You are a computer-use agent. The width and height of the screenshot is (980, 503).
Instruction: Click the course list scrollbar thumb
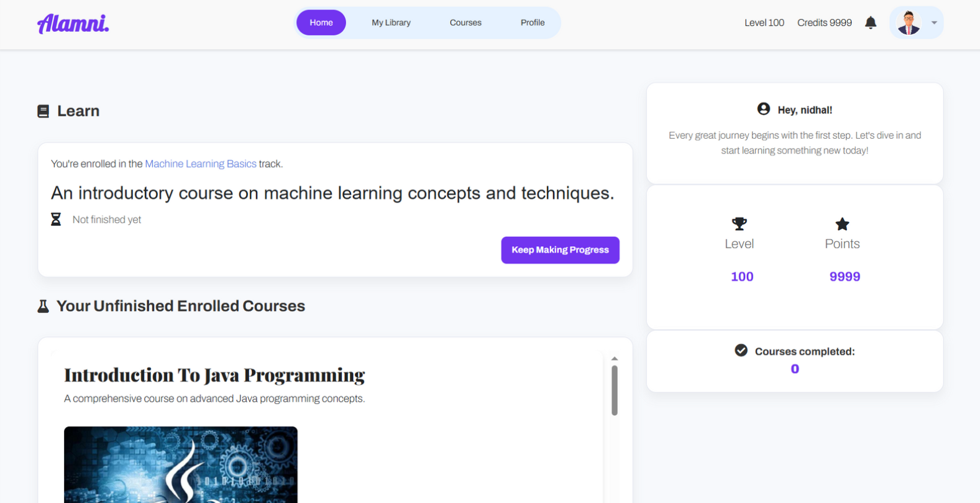coord(614,390)
